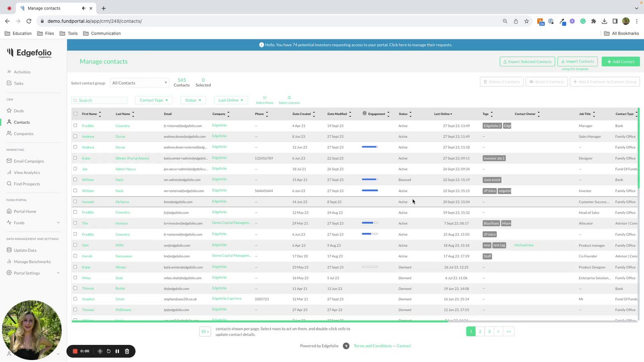Viewport: 644px width, 362px height.
Task: Open the Contact Type filter dropdown
Action: tap(153, 100)
